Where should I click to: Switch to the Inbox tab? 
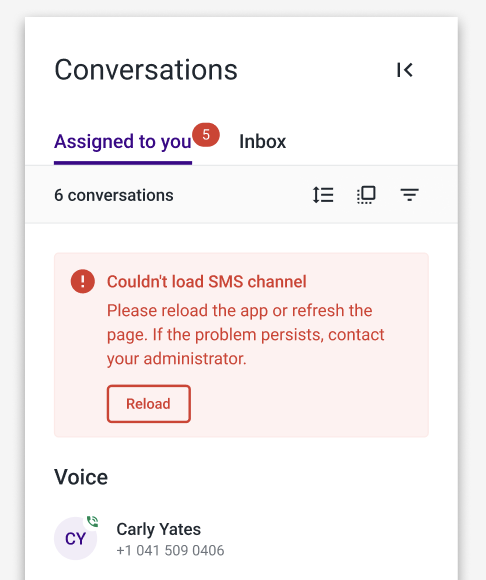click(263, 141)
